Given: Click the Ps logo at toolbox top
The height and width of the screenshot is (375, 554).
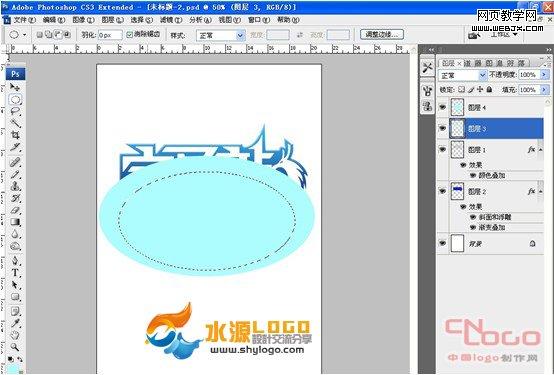Looking at the screenshot, I should (15, 74).
